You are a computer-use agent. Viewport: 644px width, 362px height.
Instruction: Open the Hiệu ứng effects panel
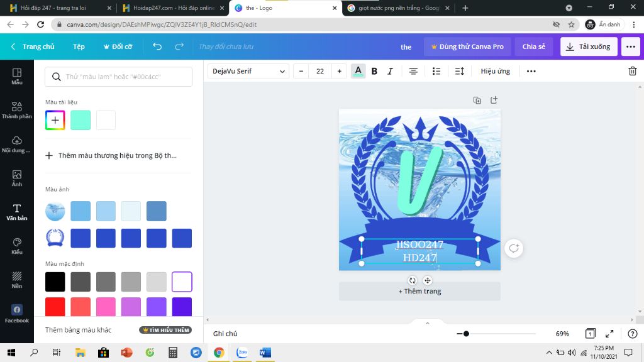coord(496,71)
